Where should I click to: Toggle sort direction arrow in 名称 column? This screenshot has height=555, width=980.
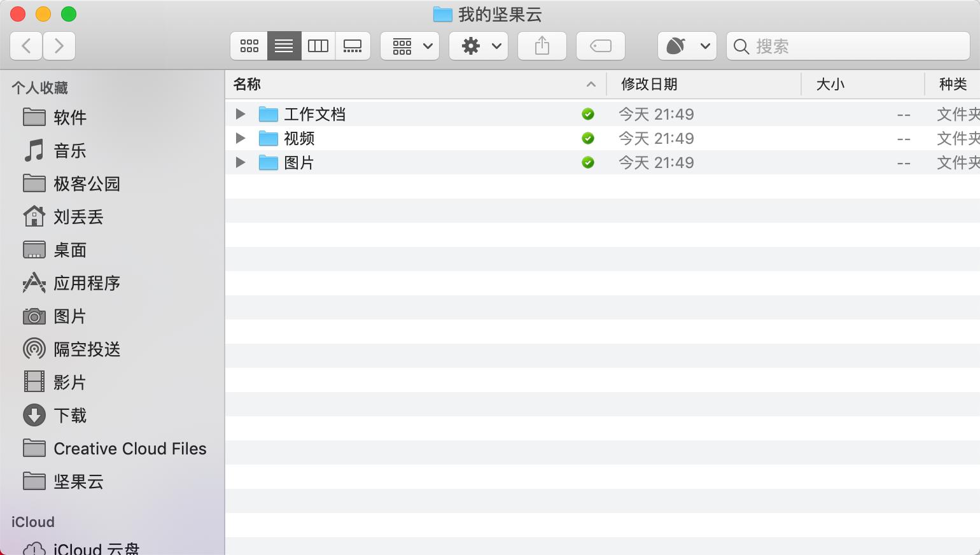pyautogui.click(x=591, y=84)
